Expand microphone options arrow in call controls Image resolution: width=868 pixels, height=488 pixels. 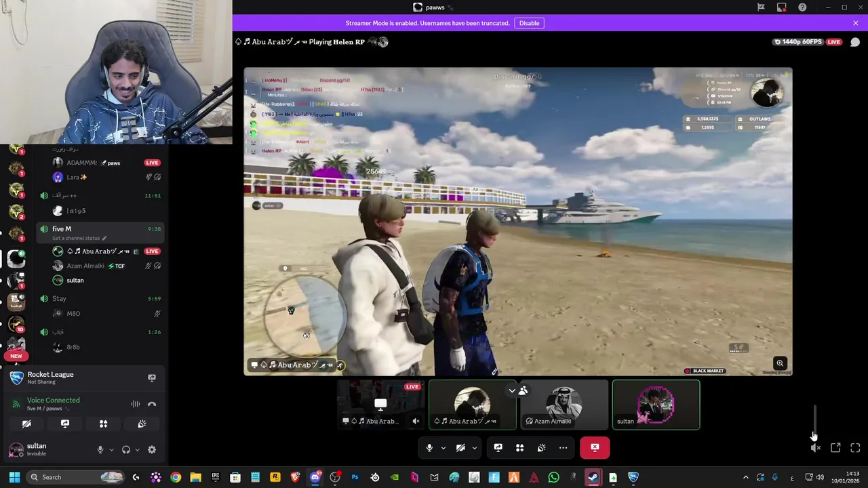[443, 447]
